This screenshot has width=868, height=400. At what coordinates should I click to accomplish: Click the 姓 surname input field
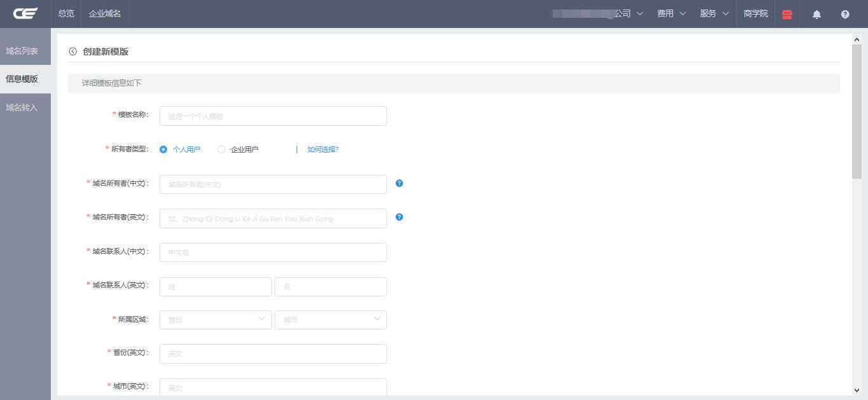[x=215, y=287]
